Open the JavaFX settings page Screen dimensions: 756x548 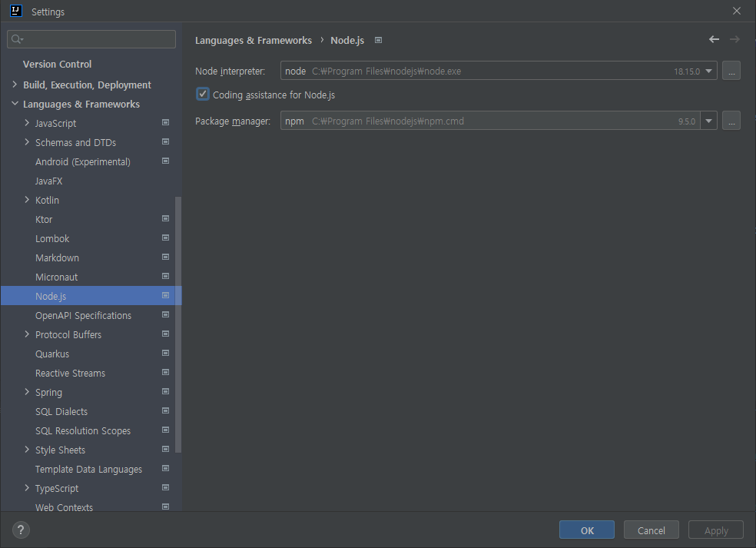[x=48, y=181]
